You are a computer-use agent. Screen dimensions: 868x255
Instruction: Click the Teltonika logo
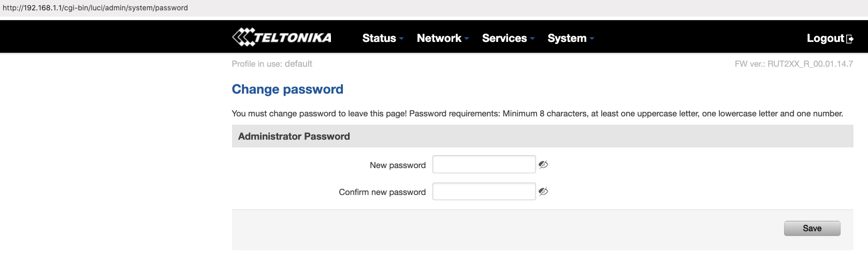(282, 37)
